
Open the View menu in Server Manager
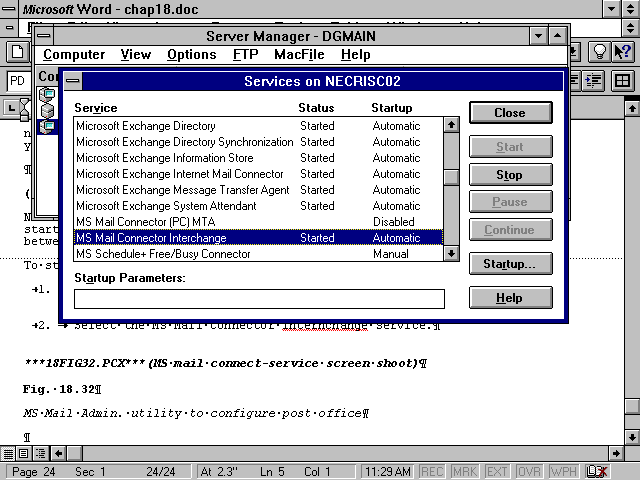click(x=136, y=55)
